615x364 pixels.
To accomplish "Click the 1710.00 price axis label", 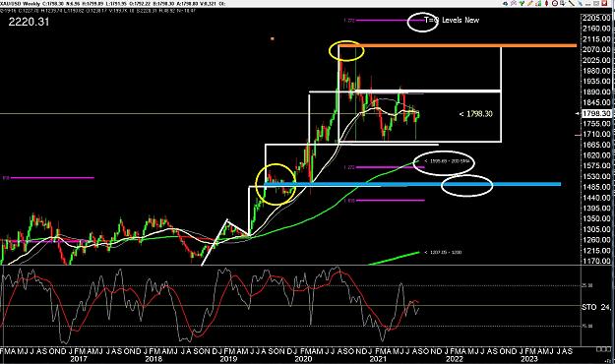I will coord(596,134).
